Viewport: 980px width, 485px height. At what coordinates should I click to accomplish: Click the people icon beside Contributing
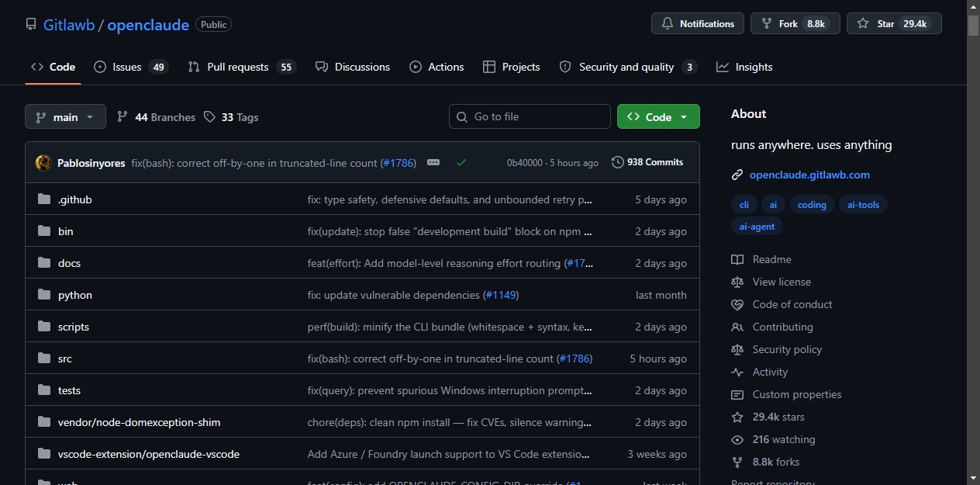[x=737, y=327]
